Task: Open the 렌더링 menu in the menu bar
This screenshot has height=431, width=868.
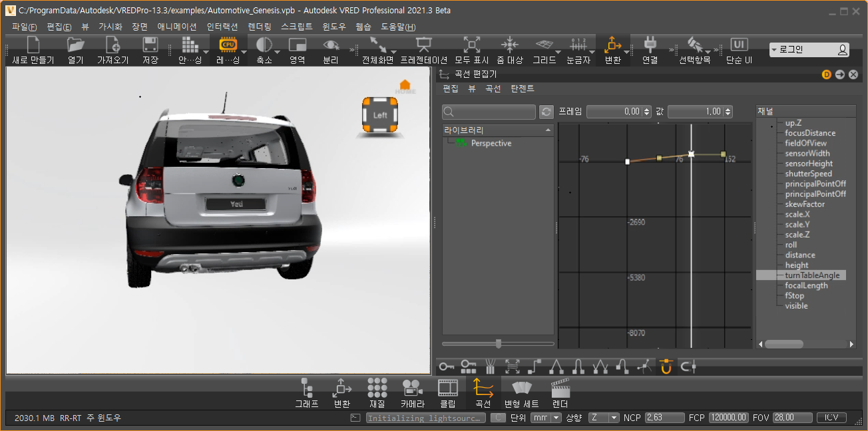Action: 260,27
